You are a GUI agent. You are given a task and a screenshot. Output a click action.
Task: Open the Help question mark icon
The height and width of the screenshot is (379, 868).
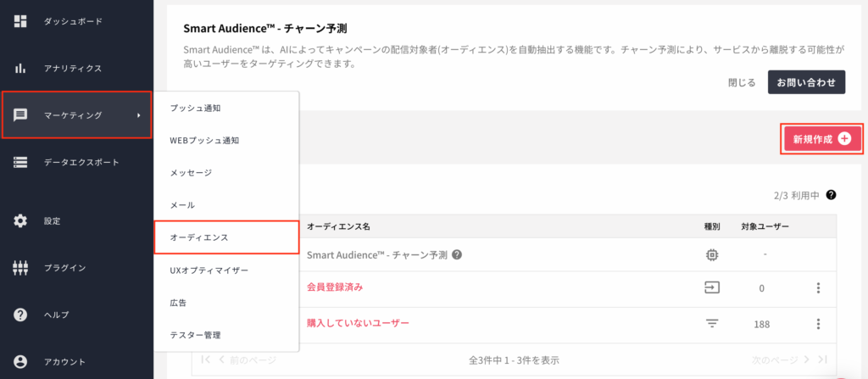tap(20, 315)
